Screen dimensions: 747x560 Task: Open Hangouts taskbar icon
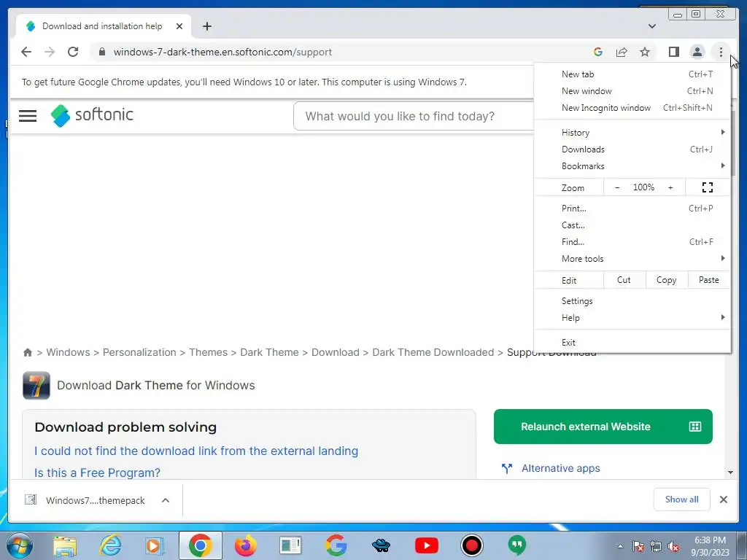pos(517,545)
